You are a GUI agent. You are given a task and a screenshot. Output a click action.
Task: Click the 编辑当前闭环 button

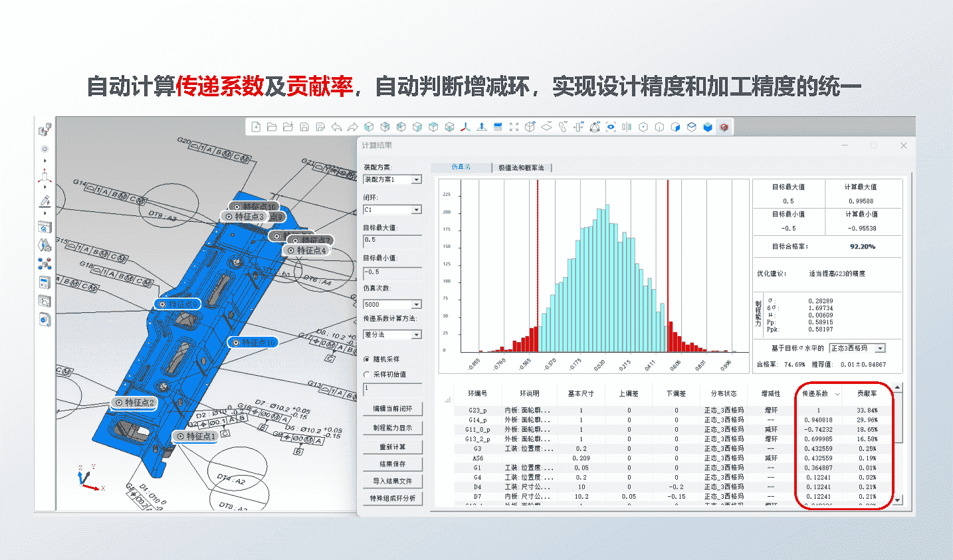[392, 409]
